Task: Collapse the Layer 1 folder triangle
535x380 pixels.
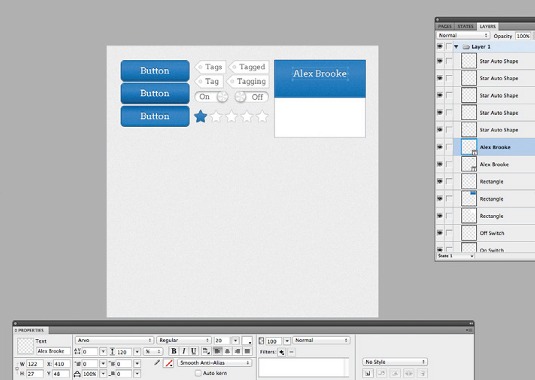Action: 456,47
